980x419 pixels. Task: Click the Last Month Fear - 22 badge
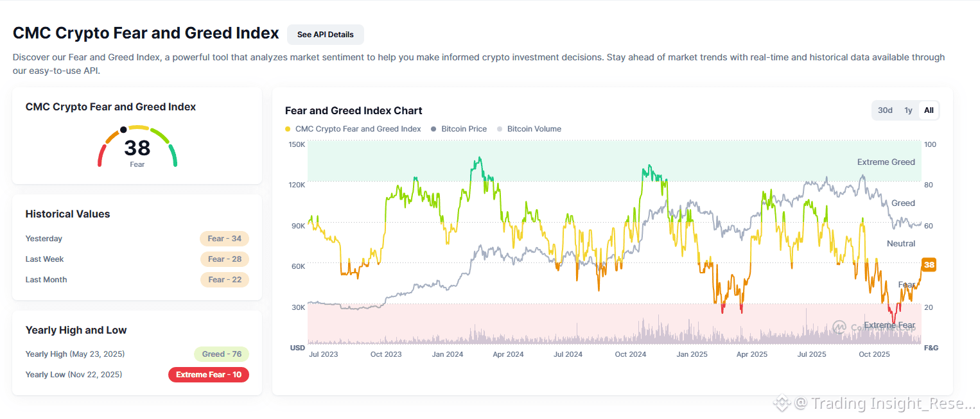coord(224,280)
